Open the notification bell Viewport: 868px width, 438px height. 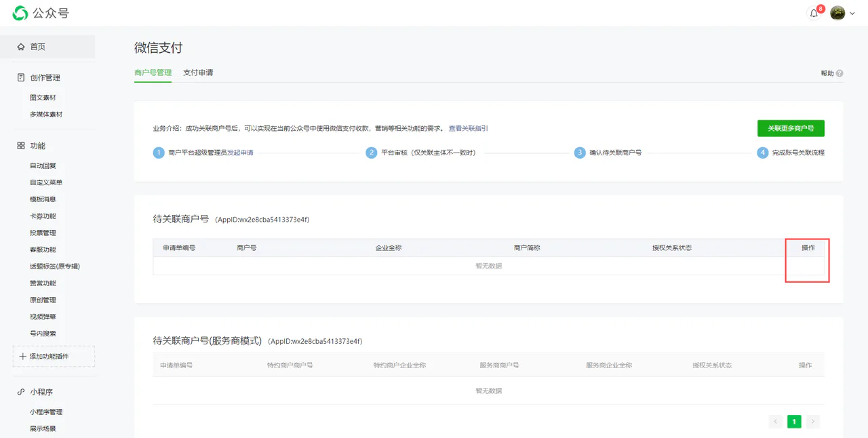point(814,14)
